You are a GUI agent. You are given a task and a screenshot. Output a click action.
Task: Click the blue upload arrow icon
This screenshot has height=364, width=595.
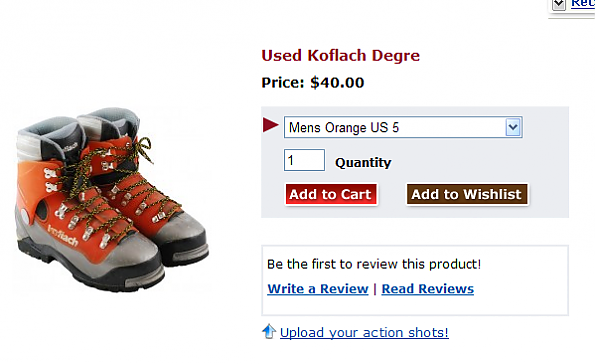point(269,331)
